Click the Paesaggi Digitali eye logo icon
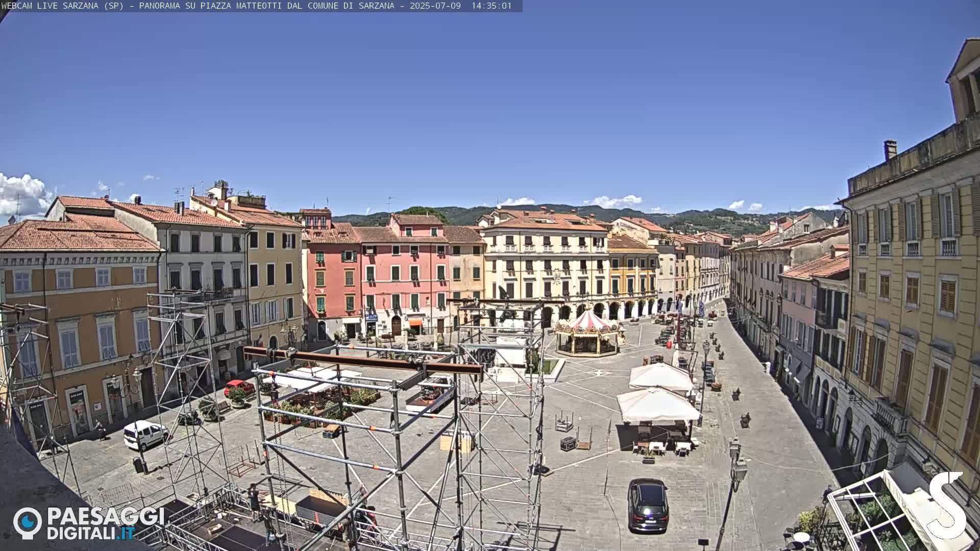The width and height of the screenshot is (980, 551). [x=28, y=523]
